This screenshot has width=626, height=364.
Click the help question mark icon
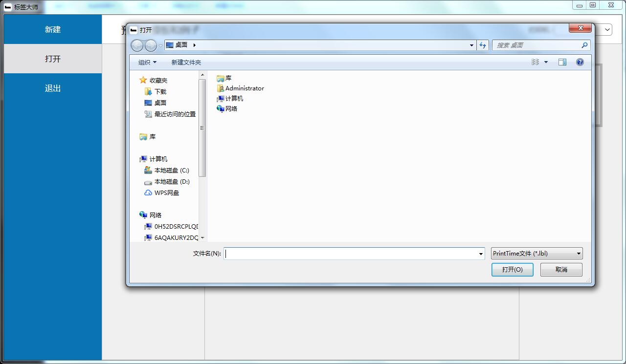(580, 62)
